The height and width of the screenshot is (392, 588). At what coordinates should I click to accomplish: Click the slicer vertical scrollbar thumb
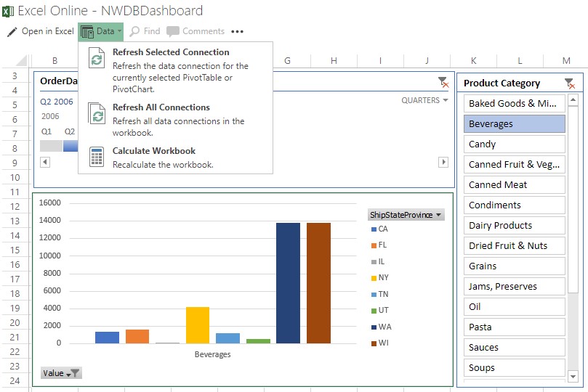click(x=573, y=199)
